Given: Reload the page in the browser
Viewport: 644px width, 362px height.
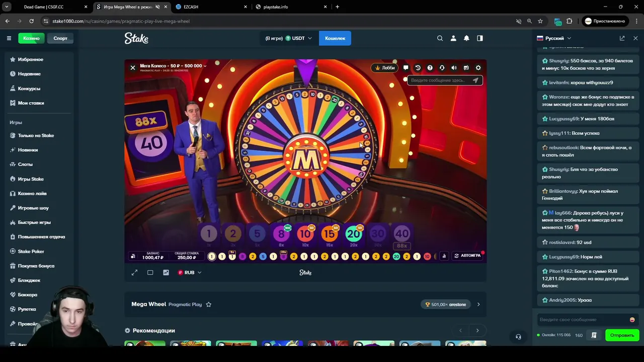Looking at the screenshot, I should pos(31,21).
